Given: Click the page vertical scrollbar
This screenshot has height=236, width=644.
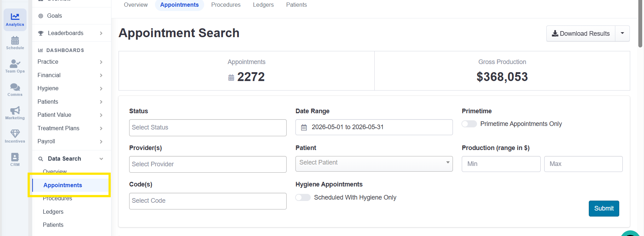Looking at the screenshot, I should tap(640, 24).
